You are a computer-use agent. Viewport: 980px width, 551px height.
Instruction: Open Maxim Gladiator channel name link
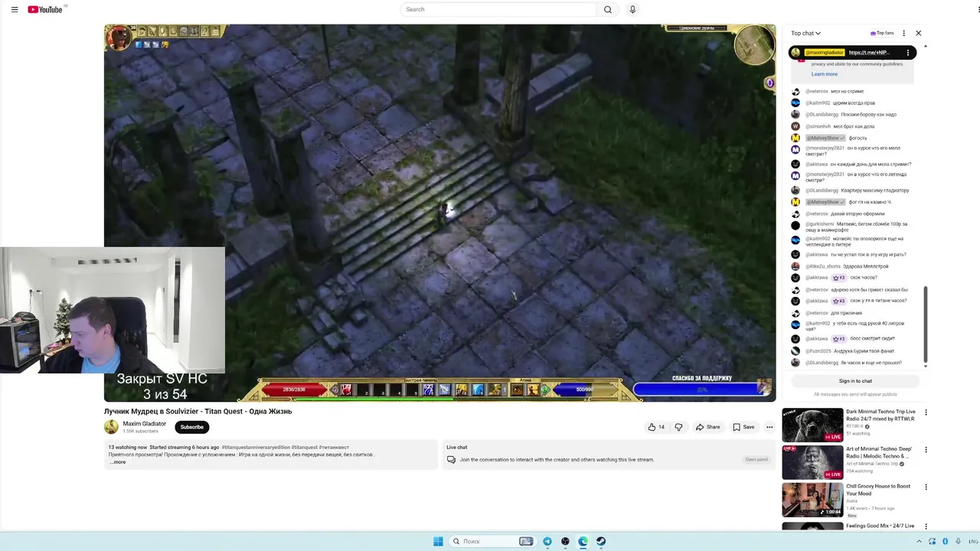pos(144,423)
